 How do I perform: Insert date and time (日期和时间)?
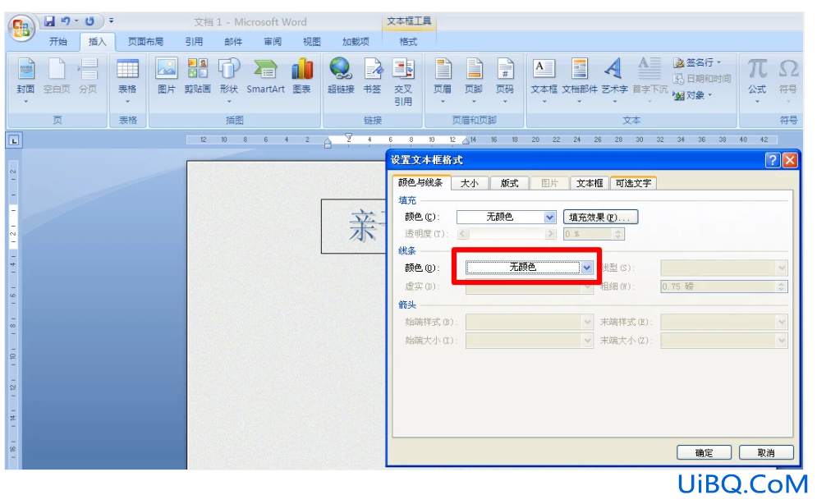coord(702,79)
